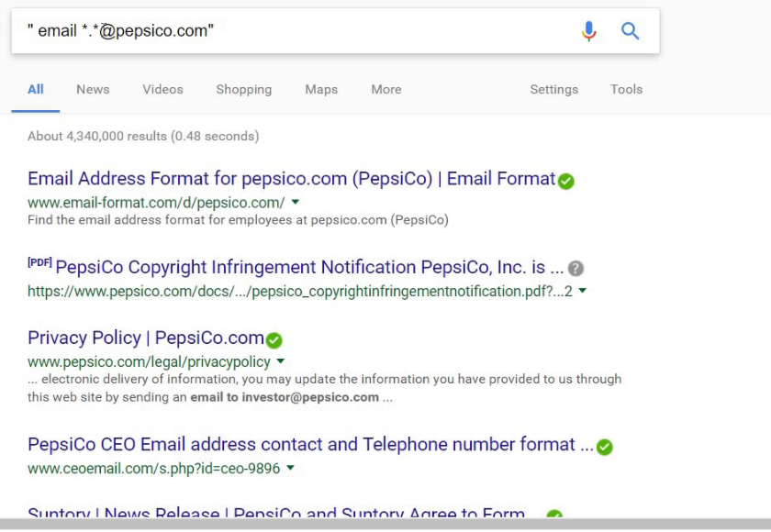Click green checkmark beside Email Format result
Viewport: 771px width, 532px height.
[566, 181]
